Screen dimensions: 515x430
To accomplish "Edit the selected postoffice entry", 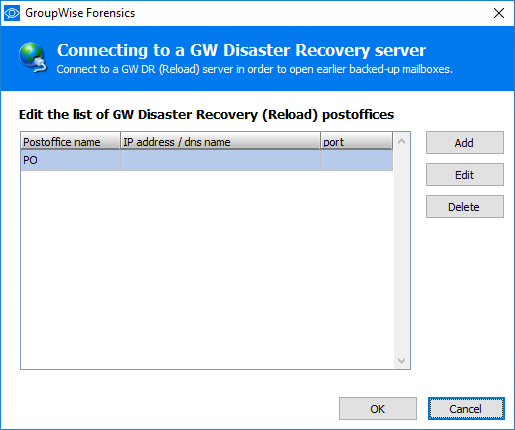I will 465,175.
